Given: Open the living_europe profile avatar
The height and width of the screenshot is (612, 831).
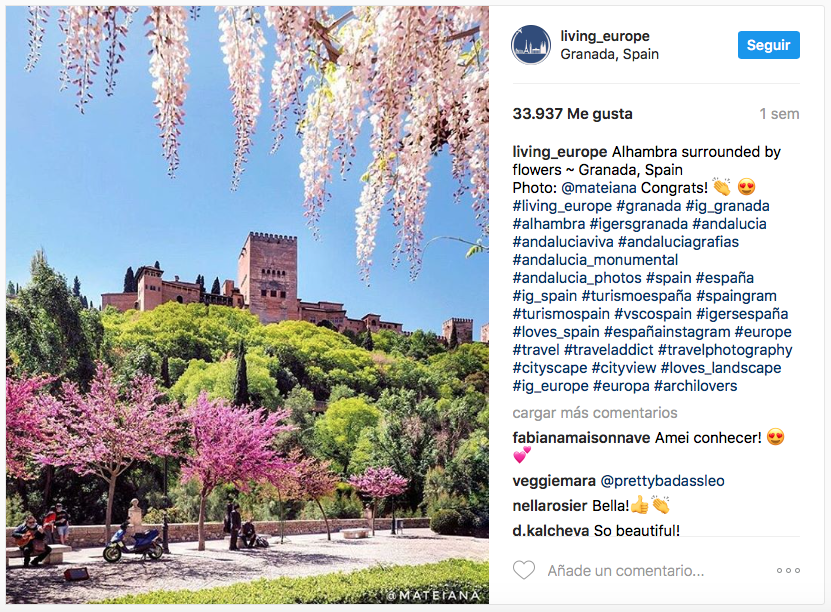Looking at the screenshot, I should 531,45.
